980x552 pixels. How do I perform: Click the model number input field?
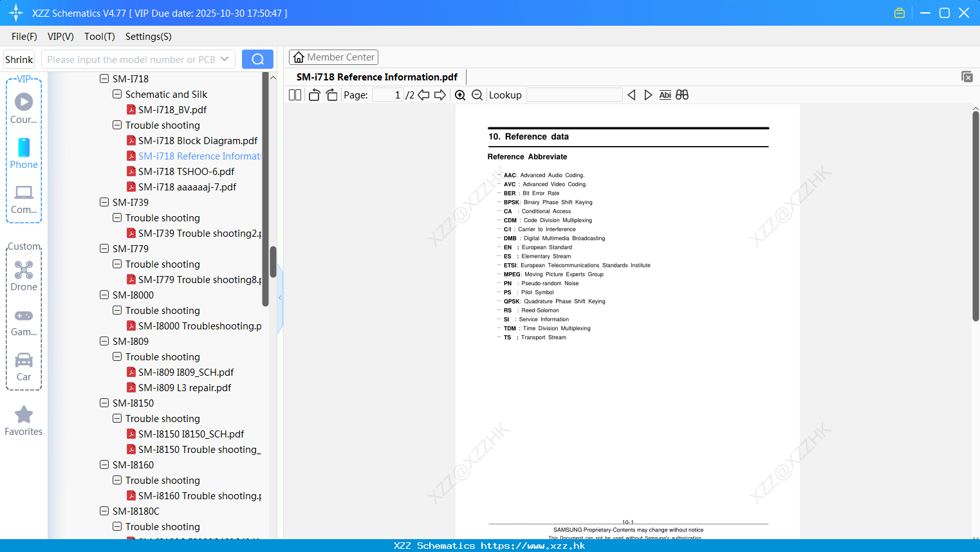[131, 59]
